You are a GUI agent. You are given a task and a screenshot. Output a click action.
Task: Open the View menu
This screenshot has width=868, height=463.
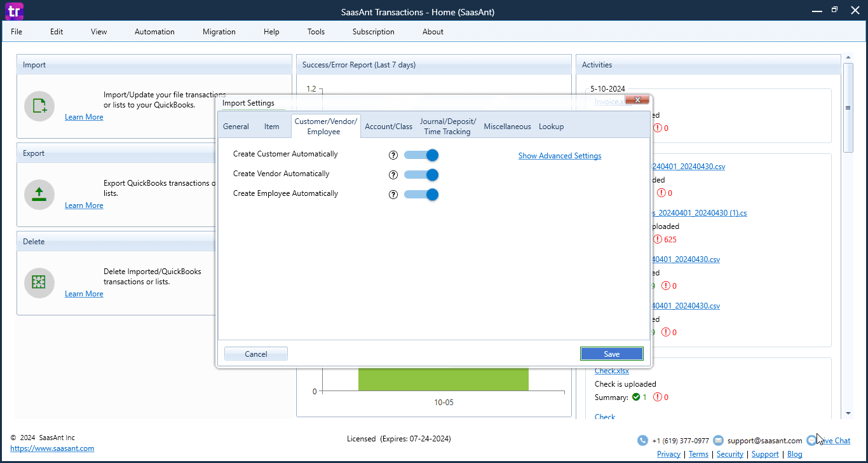[x=99, y=32]
